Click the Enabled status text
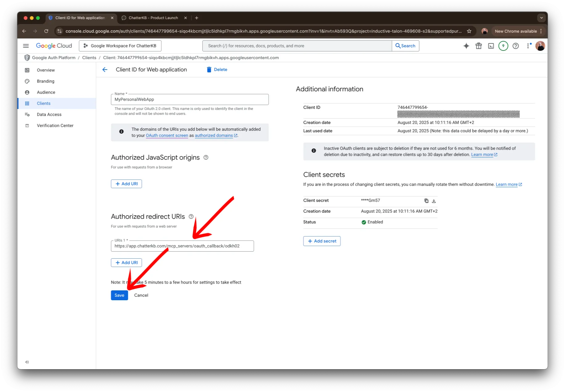The width and height of the screenshot is (565, 392). pos(375,222)
